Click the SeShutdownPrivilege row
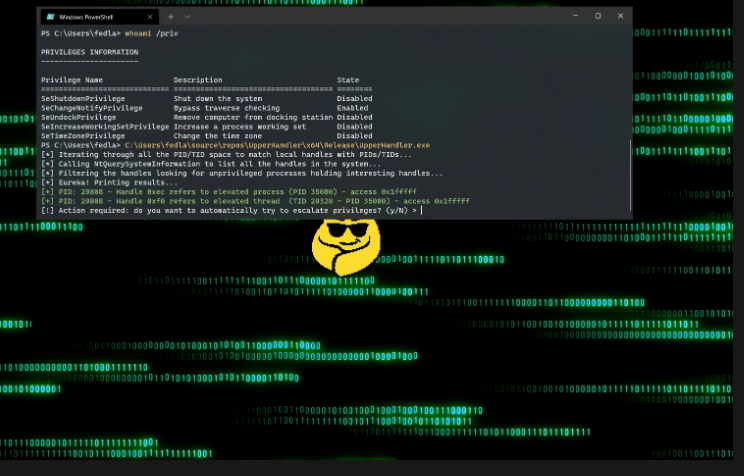 pyautogui.click(x=83, y=99)
